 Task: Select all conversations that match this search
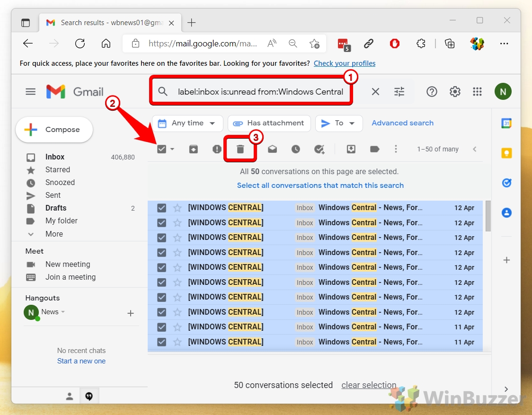(320, 185)
